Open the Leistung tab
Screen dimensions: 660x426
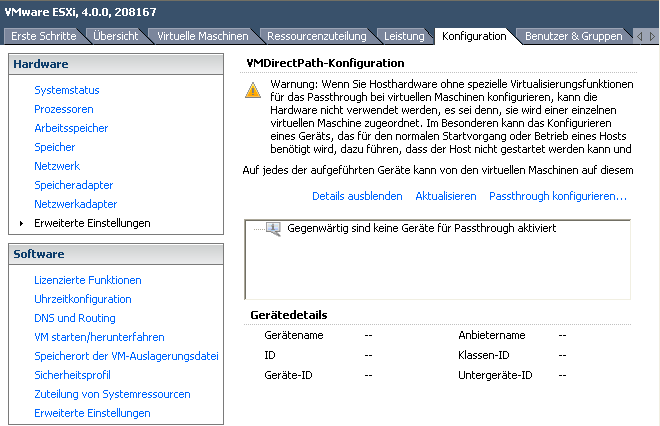coord(404,36)
